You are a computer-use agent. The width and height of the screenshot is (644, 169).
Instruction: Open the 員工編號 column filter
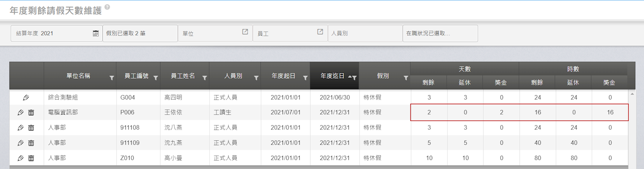point(156,78)
